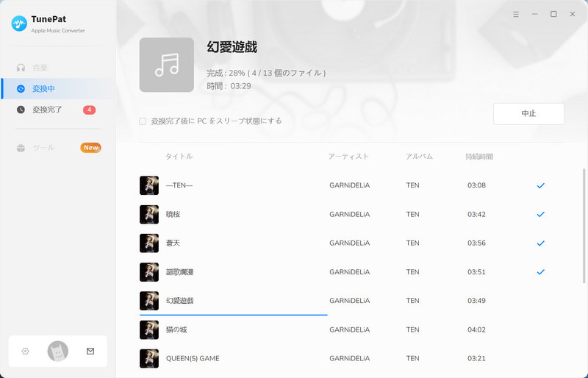Minimize the TunePat window
The width and height of the screenshot is (588, 378).
[x=535, y=14]
